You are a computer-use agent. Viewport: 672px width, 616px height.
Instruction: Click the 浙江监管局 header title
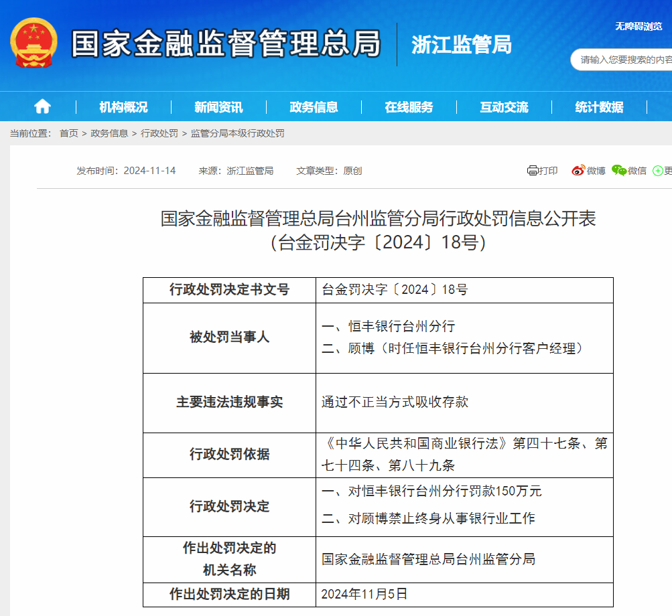[x=462, y=45]
